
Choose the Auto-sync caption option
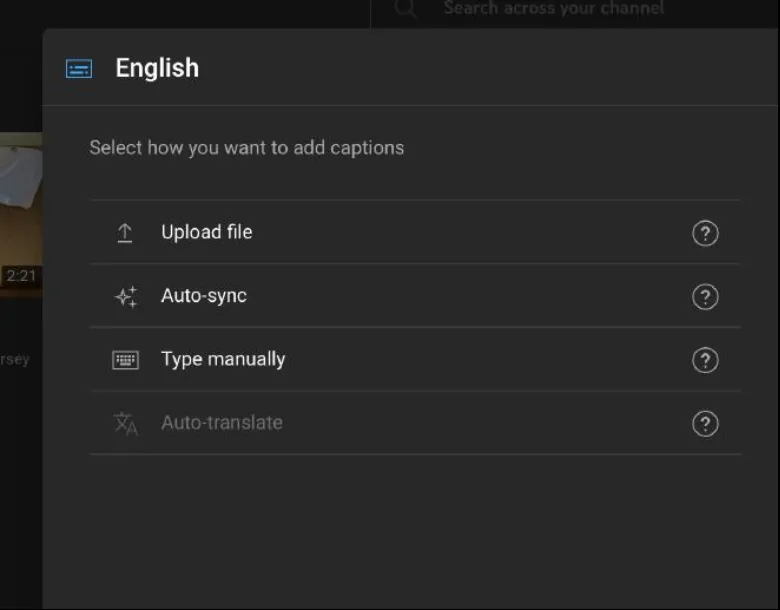415,296
